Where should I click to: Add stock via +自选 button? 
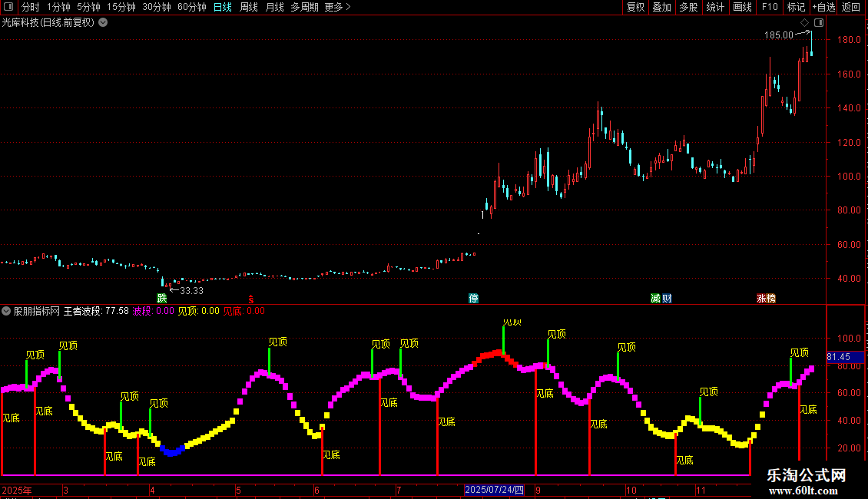tap(823, 7)
